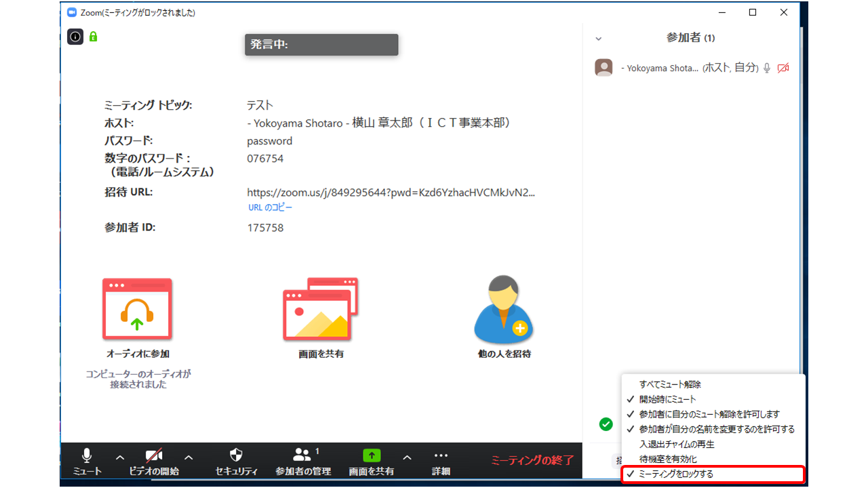The width and height of the screenshot is (868, 488).
Task: Click the participant avatar of Yokoyama
Action: [x=604, y=68]
